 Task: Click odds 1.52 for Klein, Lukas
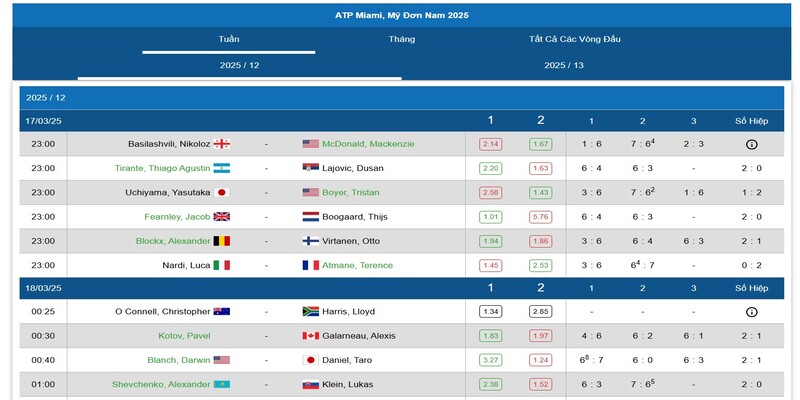[x=540, y=384]
